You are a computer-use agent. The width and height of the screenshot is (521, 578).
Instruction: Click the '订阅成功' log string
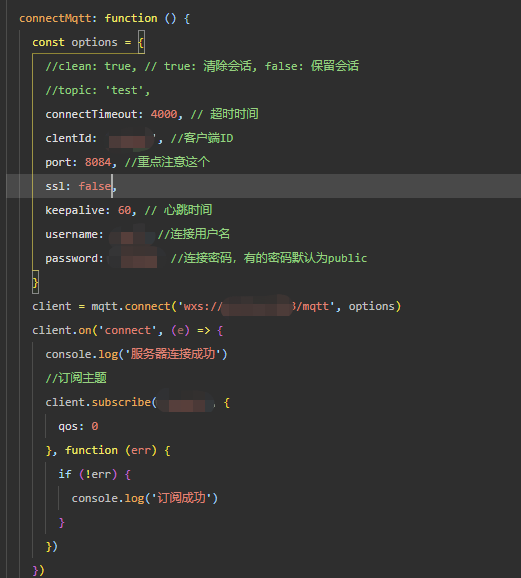182,498
